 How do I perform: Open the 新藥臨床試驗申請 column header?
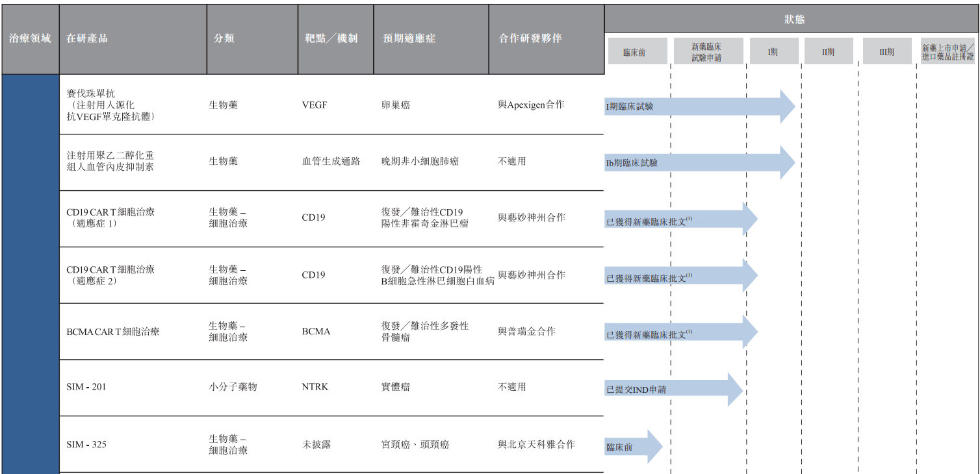click(x=707, y=50)
